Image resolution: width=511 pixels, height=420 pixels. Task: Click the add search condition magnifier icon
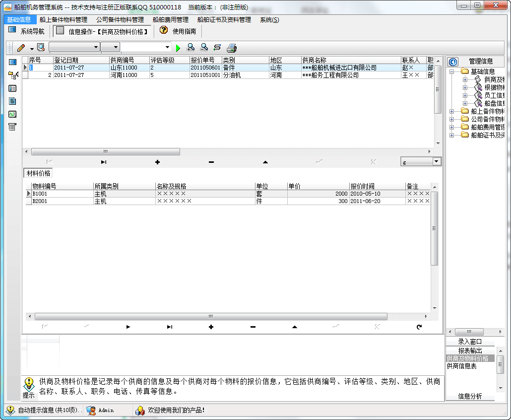point(191,47)
